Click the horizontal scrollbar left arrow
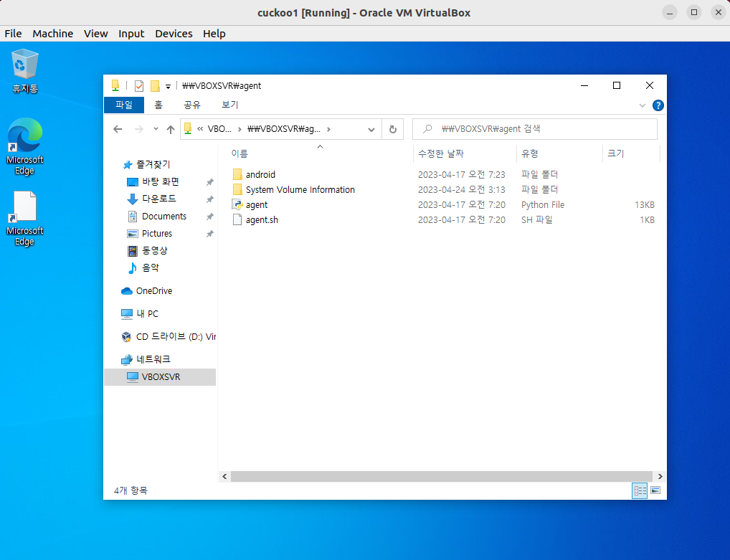 pos(224,476)
